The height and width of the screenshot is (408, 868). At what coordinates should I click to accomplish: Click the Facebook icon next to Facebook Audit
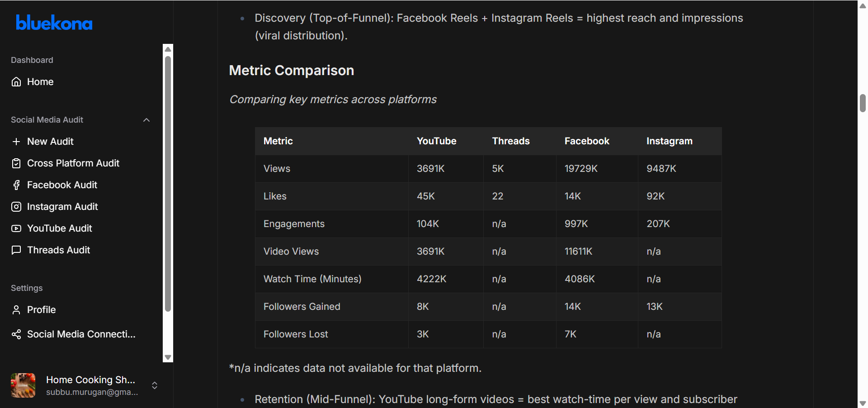point(16,185)
